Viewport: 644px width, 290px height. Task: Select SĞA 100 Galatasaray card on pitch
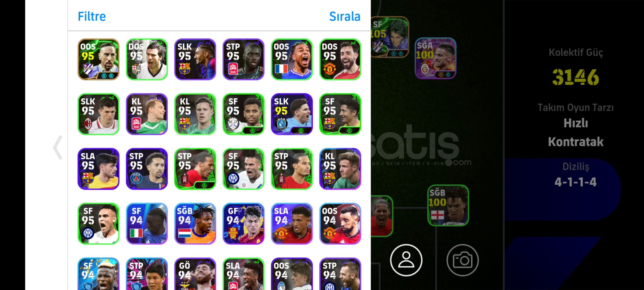(x=435, y=58)
